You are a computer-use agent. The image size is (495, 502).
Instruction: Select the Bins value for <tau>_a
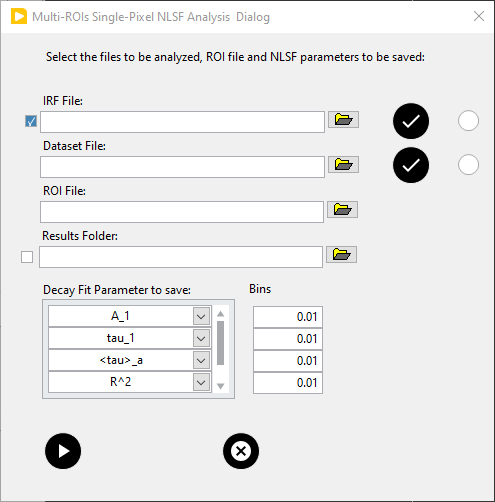[288, 361]
